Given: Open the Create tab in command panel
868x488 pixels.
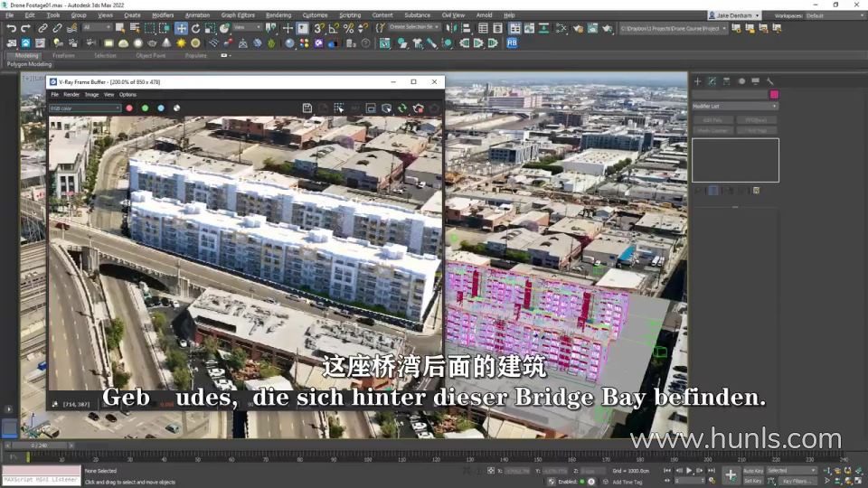Looking at the screenshot, I should tap(697, 81).
